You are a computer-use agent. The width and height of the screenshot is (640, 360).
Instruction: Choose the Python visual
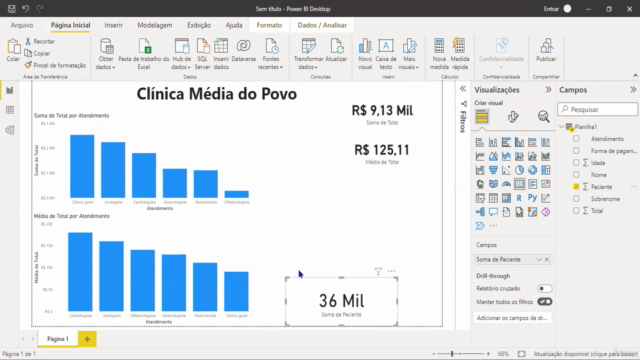pyautogui.click(x=532, y=198)
